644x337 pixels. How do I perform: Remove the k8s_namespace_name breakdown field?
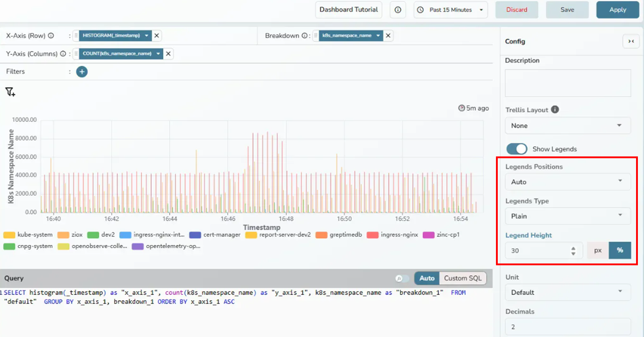pyautogui.click(x=388, y=35)
